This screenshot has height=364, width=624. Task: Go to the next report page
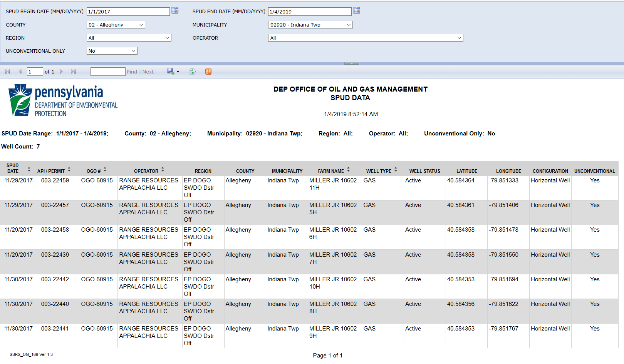click(61, 72)
